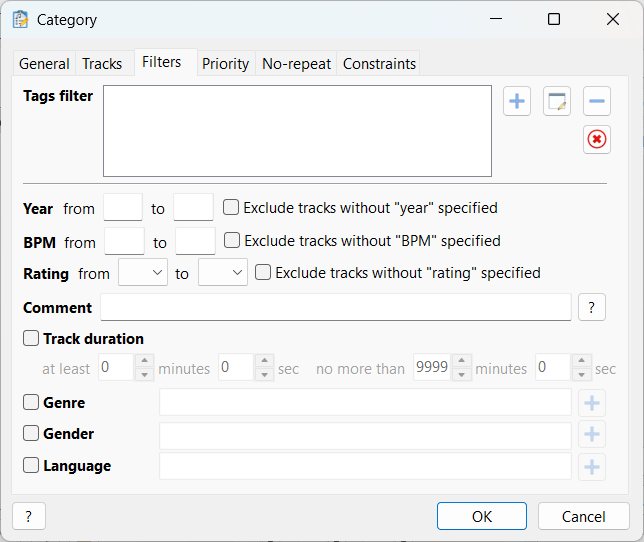Screen dimensions: 644x542
Task: Expand the Rating to dropdown
Action: tap(223, 272)
